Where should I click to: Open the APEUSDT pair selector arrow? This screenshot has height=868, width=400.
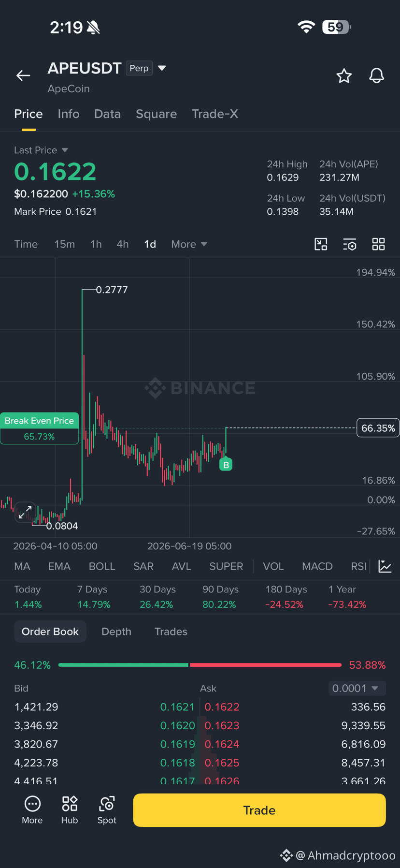(x=162, y=68)
